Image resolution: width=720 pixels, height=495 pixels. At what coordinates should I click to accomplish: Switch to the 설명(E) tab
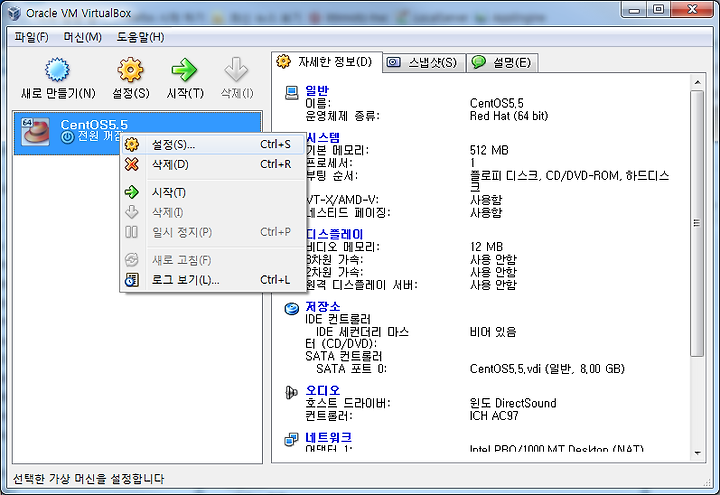(x=502, y=62)
